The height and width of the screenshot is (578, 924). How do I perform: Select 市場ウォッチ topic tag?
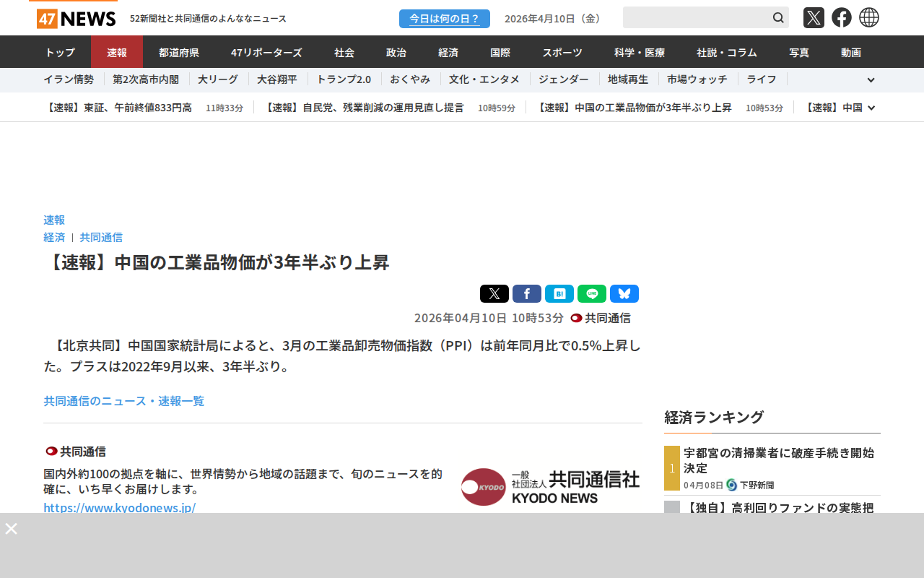[x=697, y=79]
